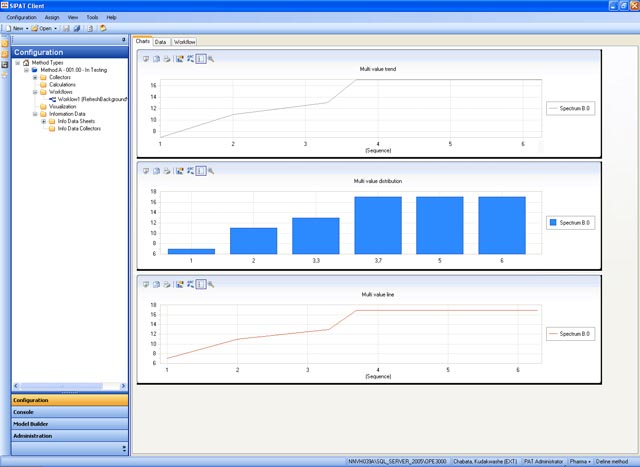Viewport: 640px width, 467px height.
Task: Click the zoom magnifier icon in trend chart toolbar
Action: point(211,59)
